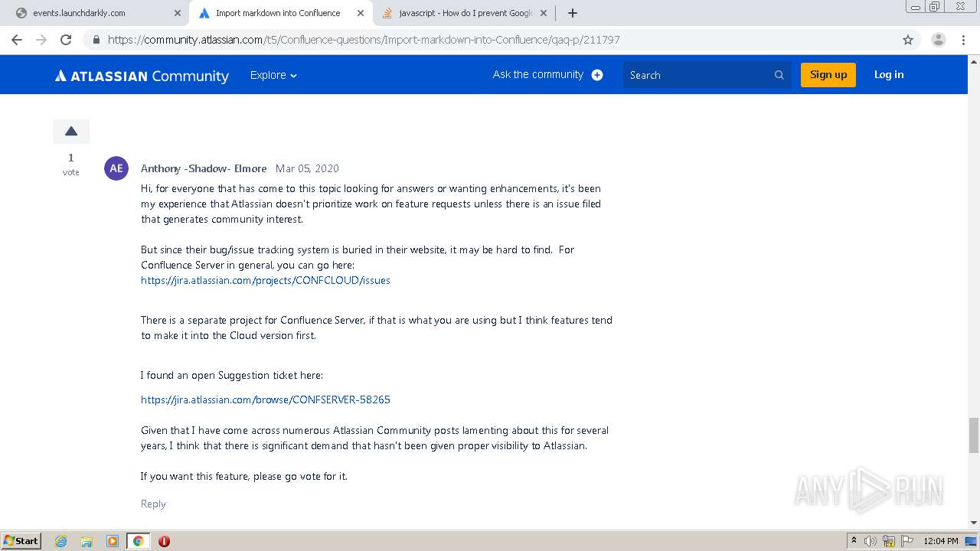The width and height of the screenshot is (980, 551).
Task: Open the Chrome profile icon
Action: (938, 40)
